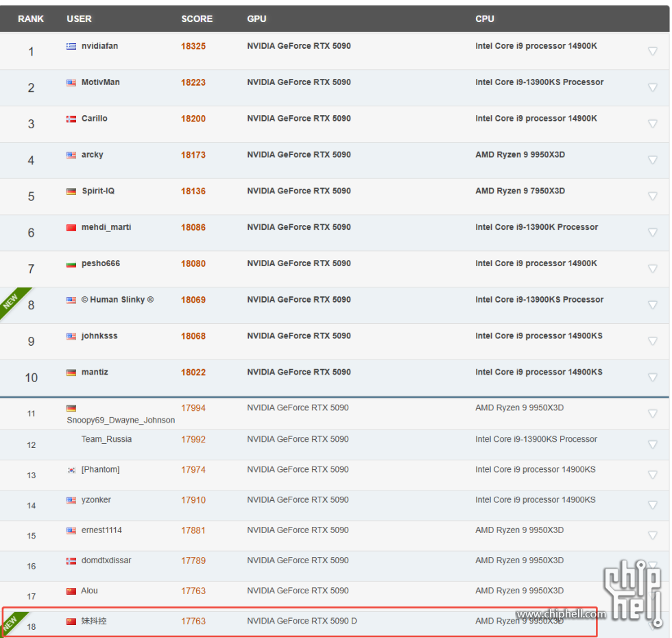Viewport: 672px width, 638px height.
Task: Click the USER column header
Action: [79, 19]
